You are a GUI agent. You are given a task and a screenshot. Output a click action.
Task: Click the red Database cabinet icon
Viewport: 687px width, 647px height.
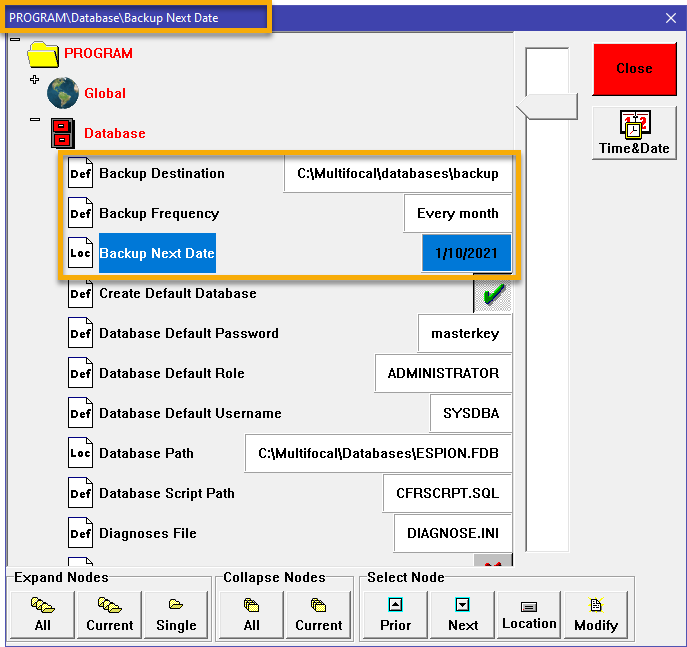pyautogui.click(x=63, y=133)
